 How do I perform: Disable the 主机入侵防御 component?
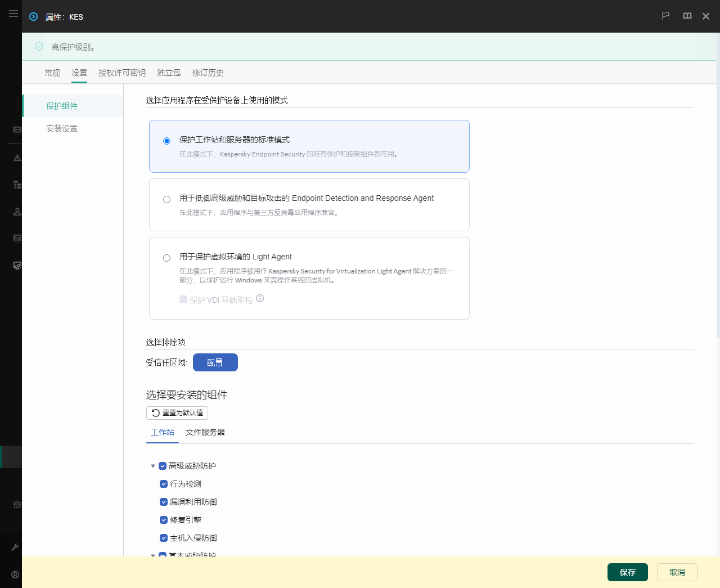[x=163, y=537]
